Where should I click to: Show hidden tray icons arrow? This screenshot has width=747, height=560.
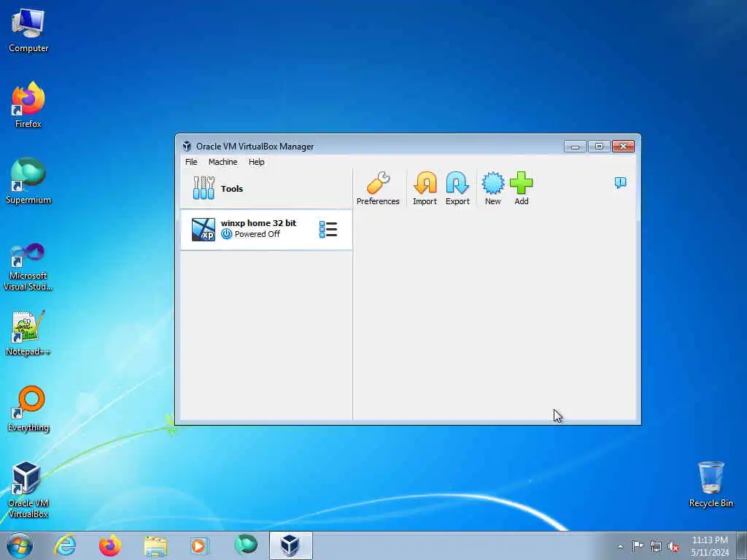(x=620, y=547)
